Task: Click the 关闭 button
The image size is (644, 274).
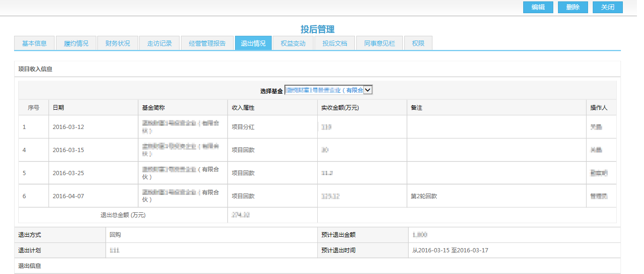Action: (607, 7)
